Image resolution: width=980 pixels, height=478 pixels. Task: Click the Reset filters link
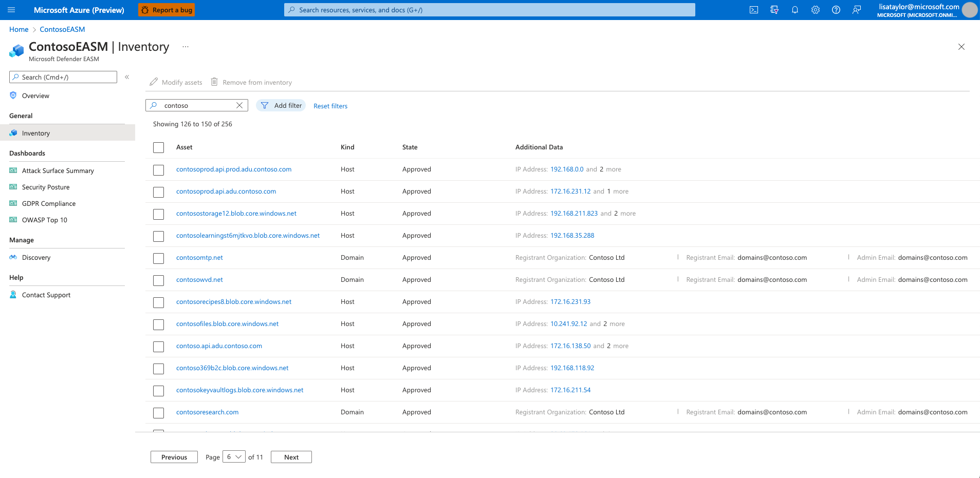(x=330, y=106)
